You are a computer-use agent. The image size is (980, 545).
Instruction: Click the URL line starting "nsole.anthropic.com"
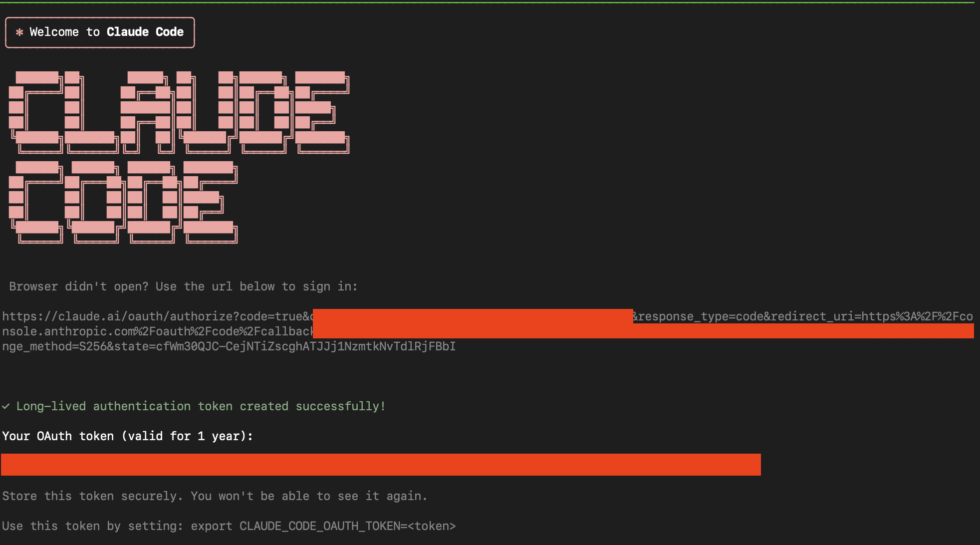coord(488,331)
